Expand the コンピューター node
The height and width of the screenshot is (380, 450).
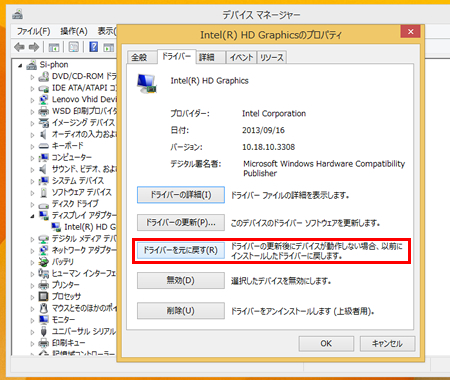point(32,158)
